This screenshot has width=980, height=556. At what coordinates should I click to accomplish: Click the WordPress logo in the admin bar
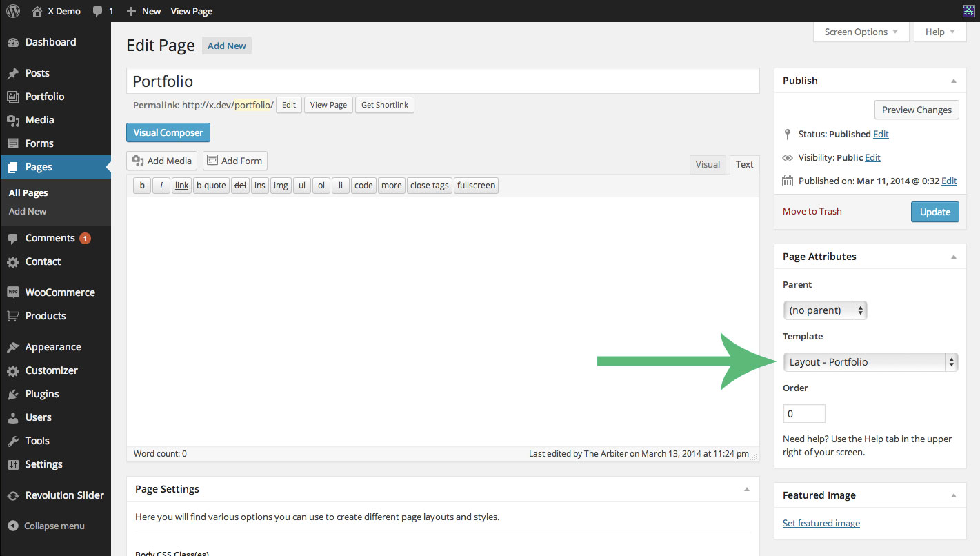12,10
